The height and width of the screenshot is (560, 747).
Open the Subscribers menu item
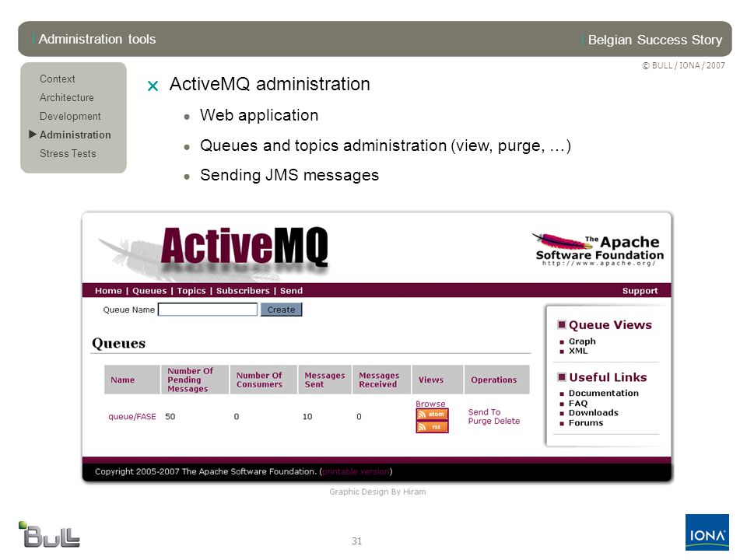tap(243, 290)
